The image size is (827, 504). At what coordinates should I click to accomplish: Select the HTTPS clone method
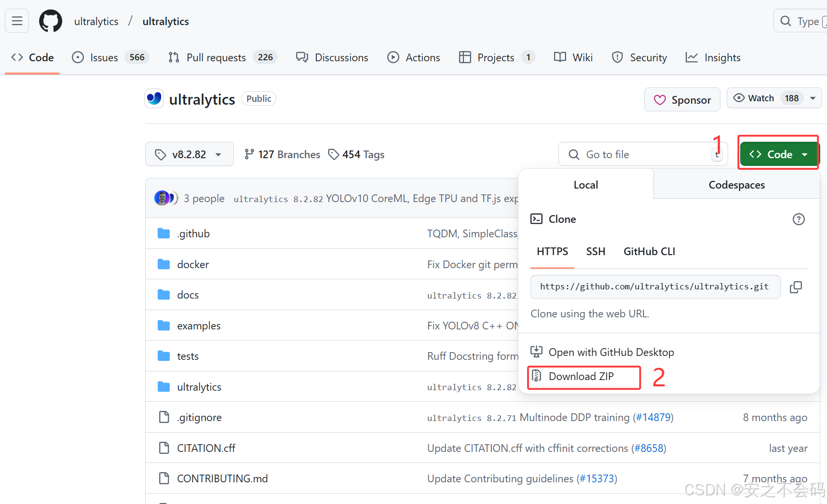coord(553,251)
